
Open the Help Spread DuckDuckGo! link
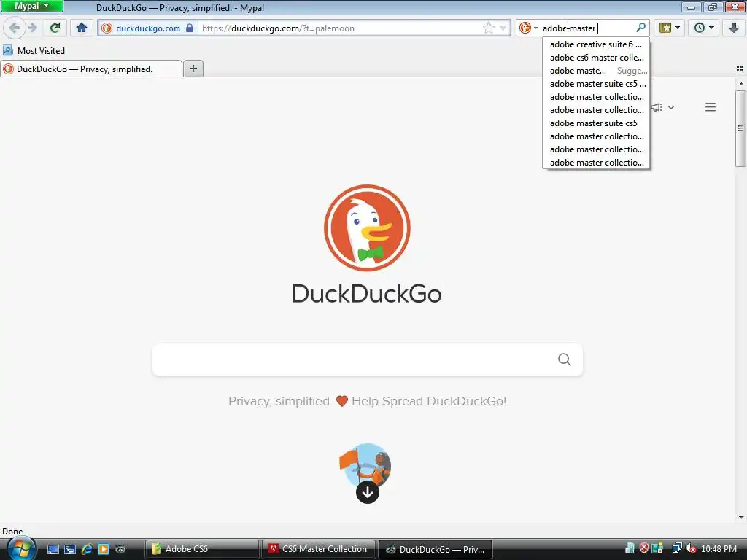pyautogui.click(x=429, y=401)
